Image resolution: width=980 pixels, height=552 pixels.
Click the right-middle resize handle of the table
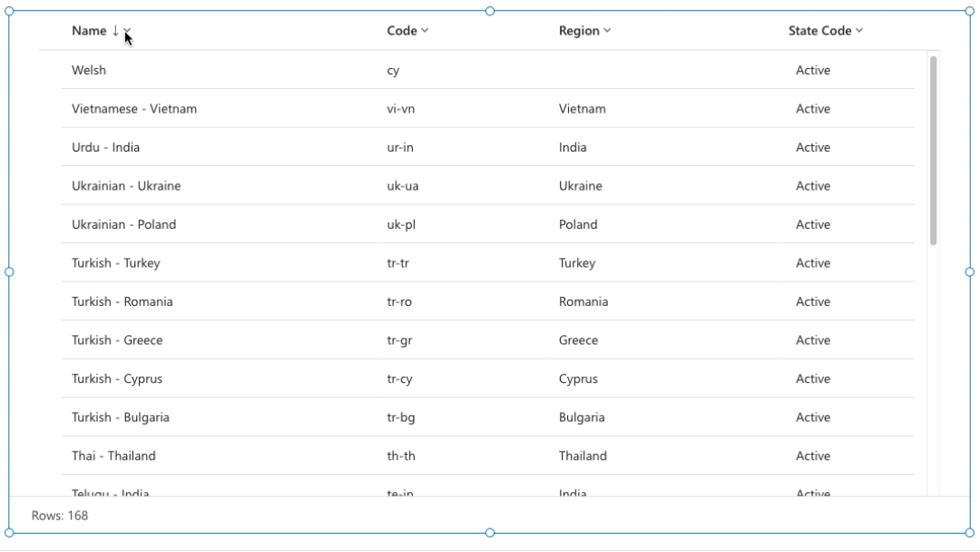pyautogui.click(x=969, y=271)
